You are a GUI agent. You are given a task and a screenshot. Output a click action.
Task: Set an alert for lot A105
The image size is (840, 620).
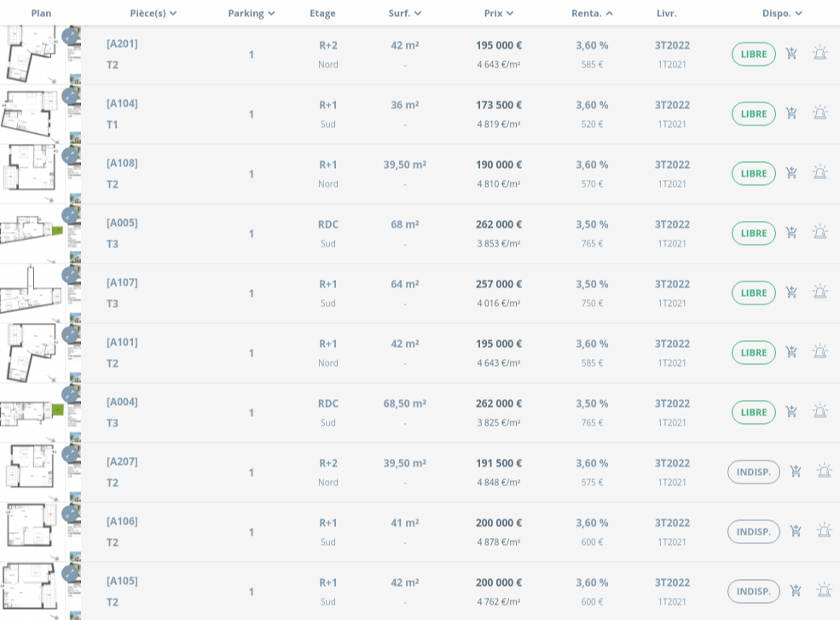(824, 590)
